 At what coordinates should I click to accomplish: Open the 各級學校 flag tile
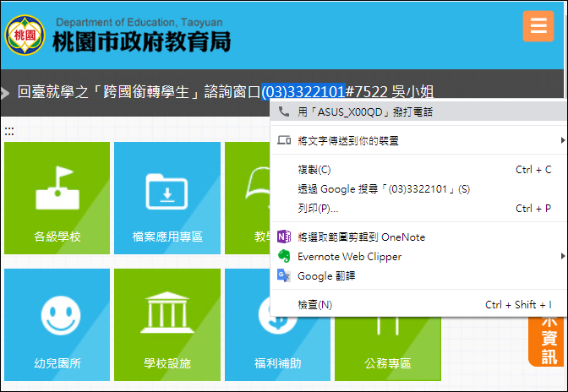pos(57,198)
